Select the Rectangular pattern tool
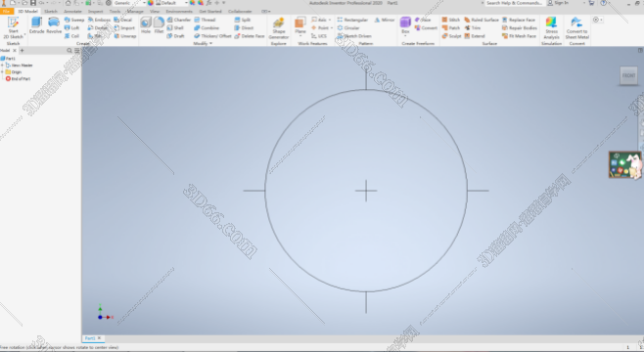Viewport: 644px width, 352px height. (352, 20)
